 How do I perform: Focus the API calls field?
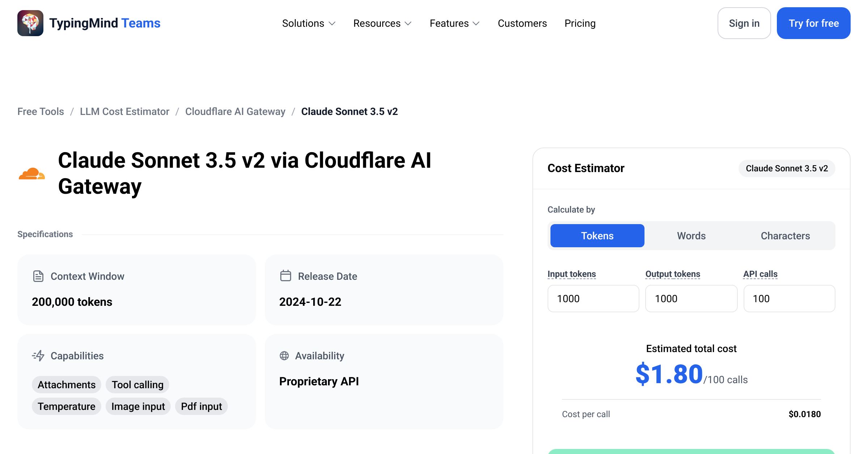(x=790, y=299)
